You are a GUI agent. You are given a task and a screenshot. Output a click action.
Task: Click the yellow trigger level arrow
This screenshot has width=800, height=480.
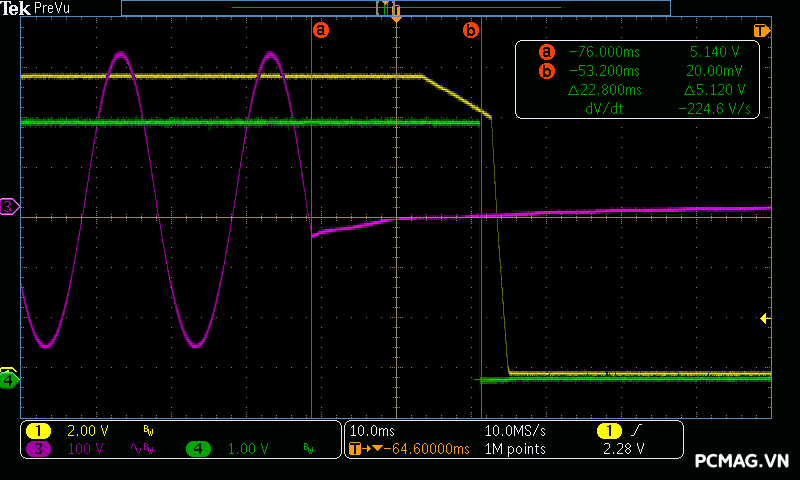point(764,319)
